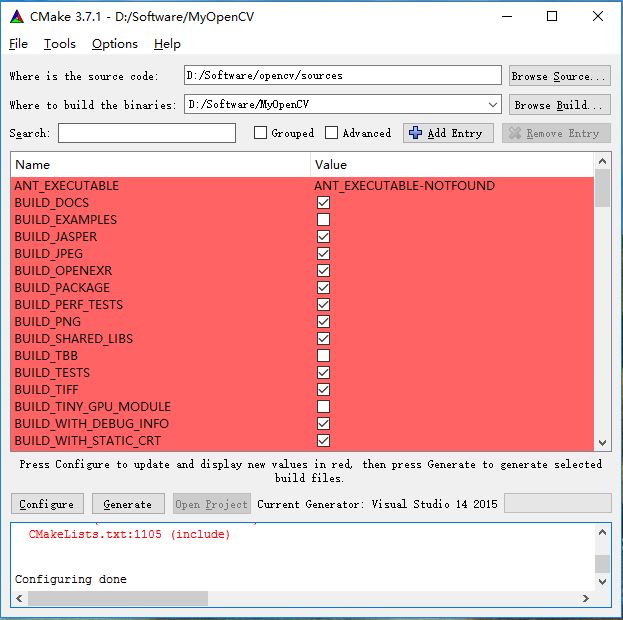
Task: Select the ANT_EXECUTABLE entry name
Action: (x=66, y=186)
